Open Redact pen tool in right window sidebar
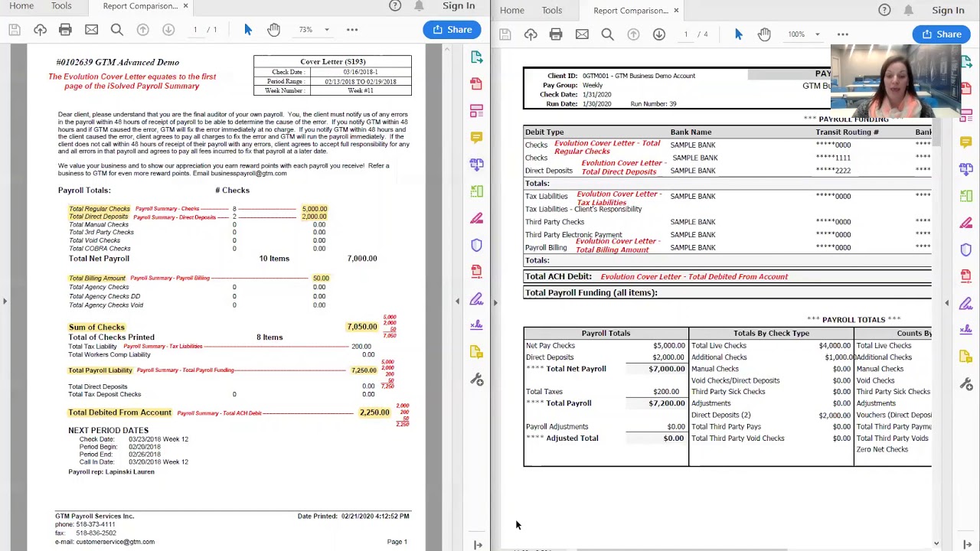The width and height of the screenshot is (980, 551). click(x=966, y=223)
